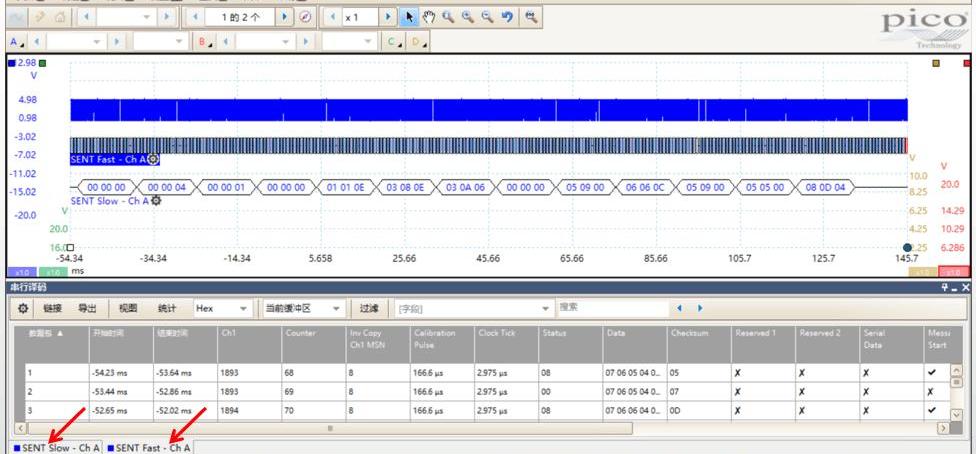The width and height of the screenshot is (976, 454).
Task: Decrease the x1 zoom factor
Action: point(332,17)
